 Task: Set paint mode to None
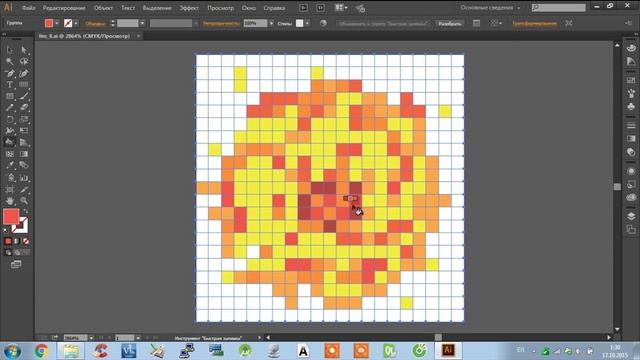[x=26, y=241]
